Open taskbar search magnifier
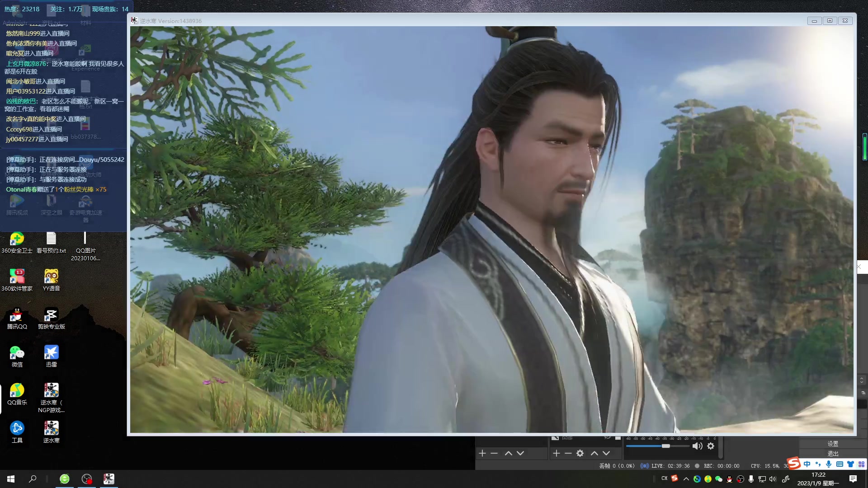 33,479
